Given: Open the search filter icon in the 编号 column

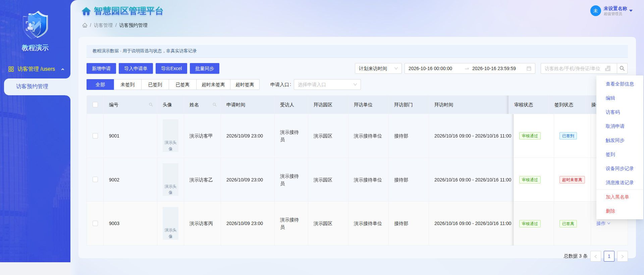Looking at the screenshot, I should (x=151, y=105).
